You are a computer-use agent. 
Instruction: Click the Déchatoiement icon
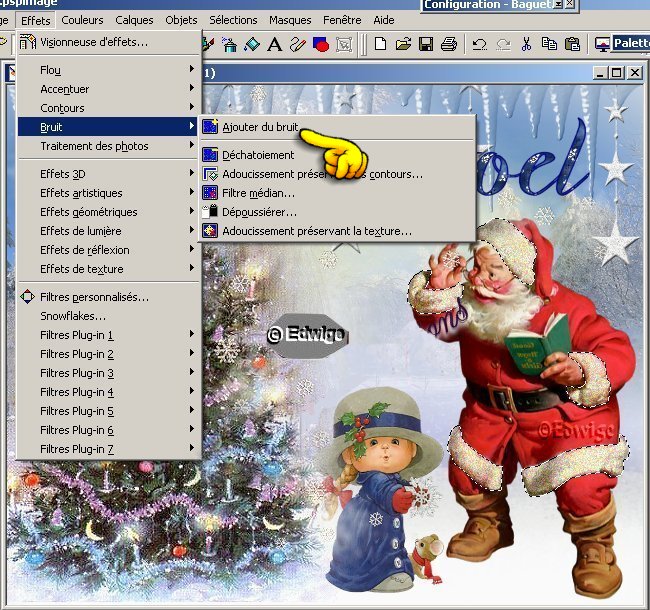[210, 155]
